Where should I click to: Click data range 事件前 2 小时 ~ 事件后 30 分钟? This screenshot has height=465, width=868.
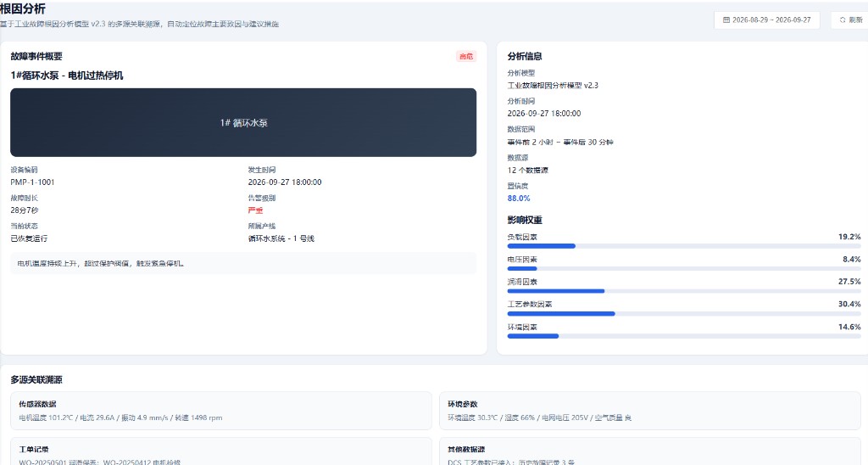560,143
